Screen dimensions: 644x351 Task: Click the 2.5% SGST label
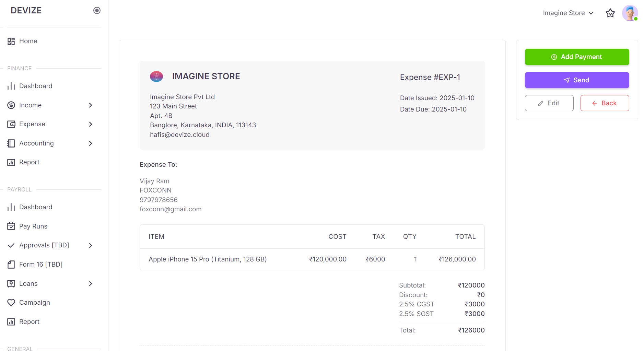pyautogui.click(x=416, y=314)
